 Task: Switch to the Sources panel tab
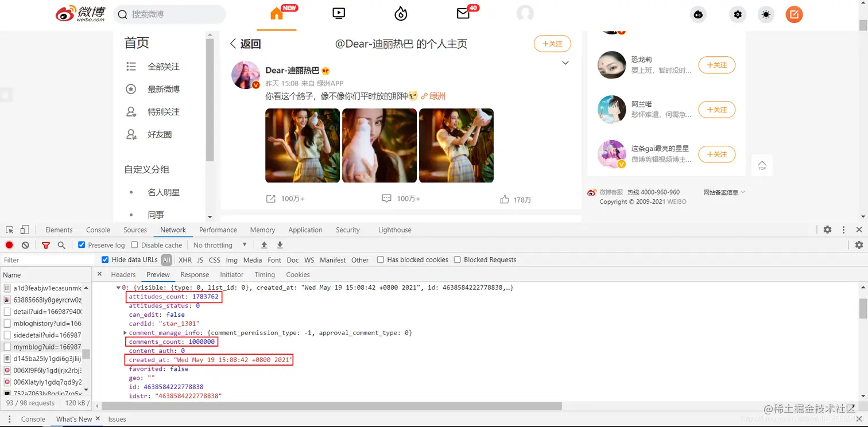click(135, 230)
